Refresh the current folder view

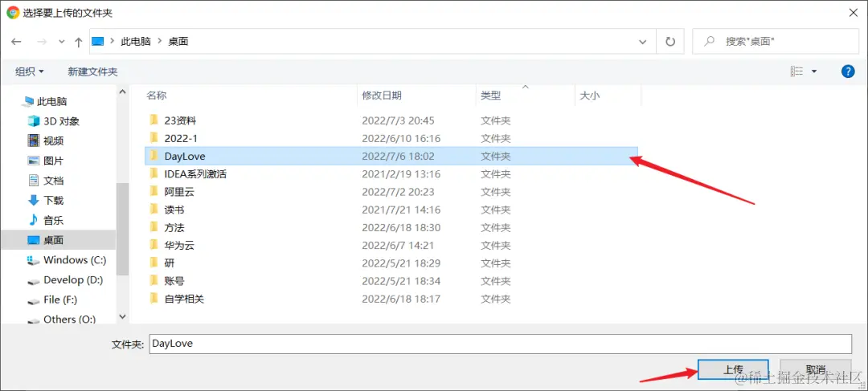[670, 42]
